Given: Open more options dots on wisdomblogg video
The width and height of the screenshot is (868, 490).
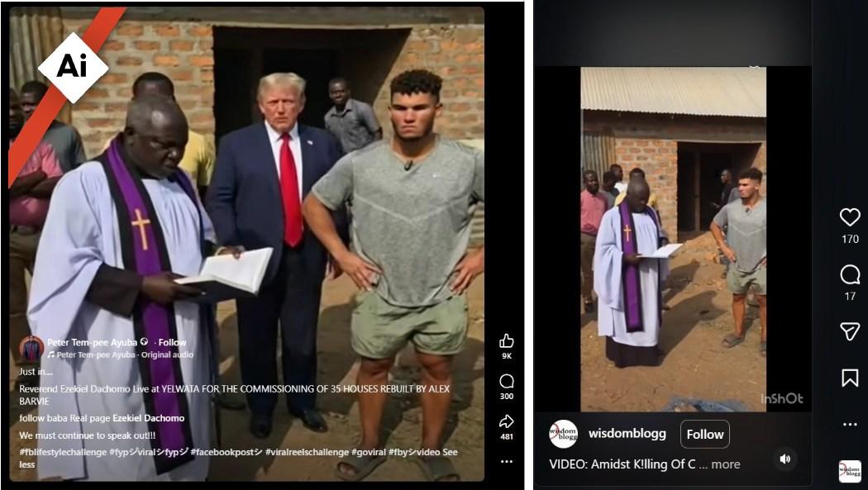Looking at the screenshot, I should pos(850,424).
